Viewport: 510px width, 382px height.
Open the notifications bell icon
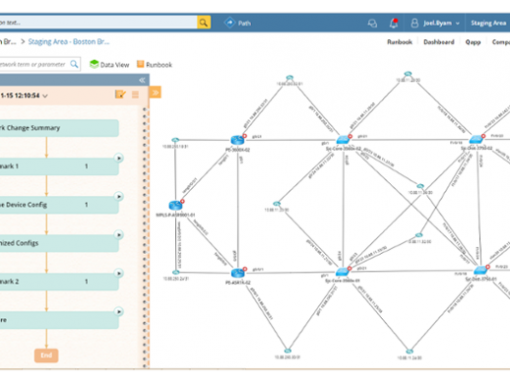[x=394, y=23]
